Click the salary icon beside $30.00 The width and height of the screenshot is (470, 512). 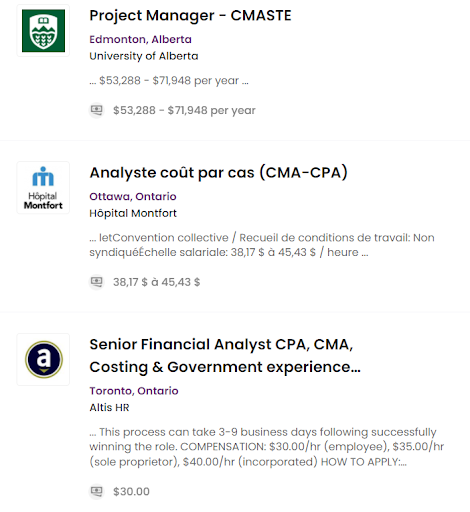point(97,491)
